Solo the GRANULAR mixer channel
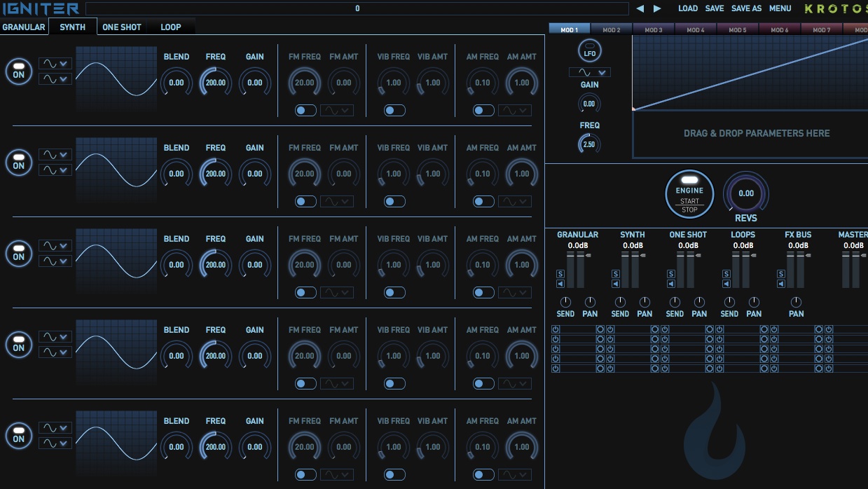Screen dimensions: 868x489 coord(561,273)
